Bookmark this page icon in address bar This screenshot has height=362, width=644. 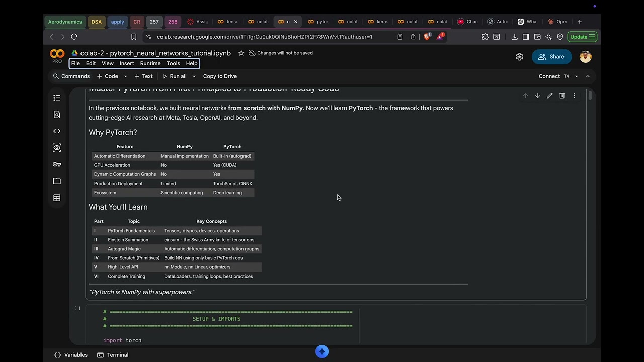(x=134, y=37)
